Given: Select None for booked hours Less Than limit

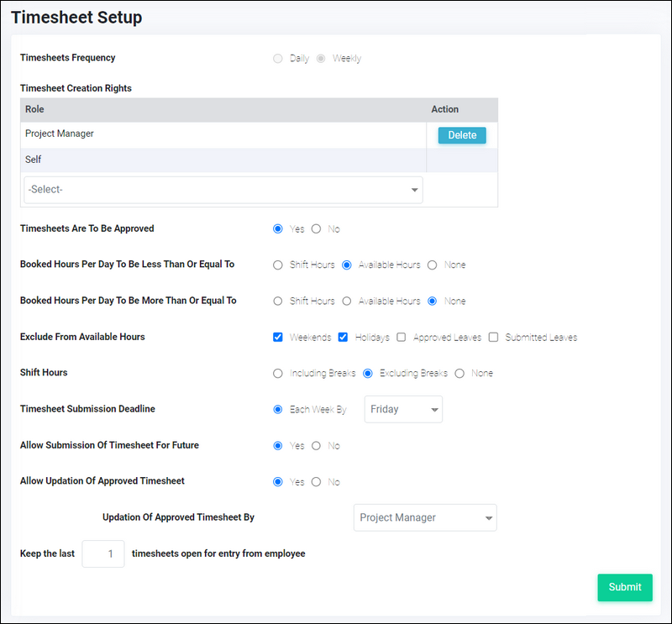Looking at the screenshot, I should (x=432, y=265).
